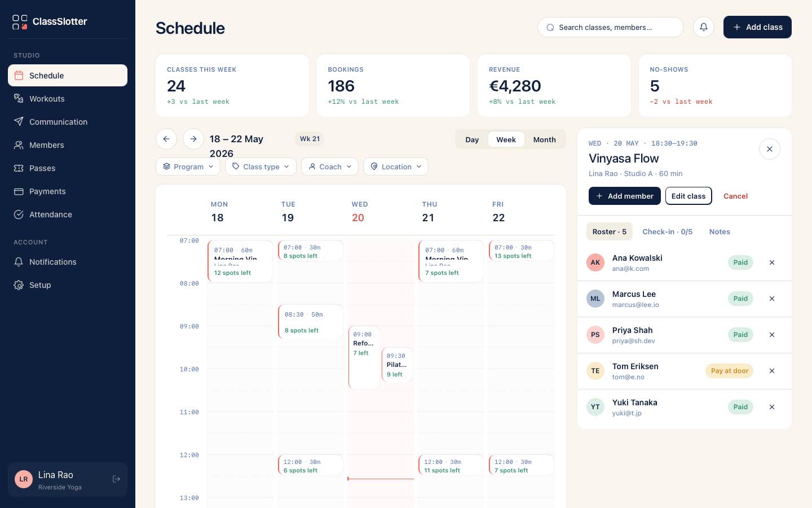Remove Priya Shah from roster
This screenshot has width=812, height=508.
[772, 335]
